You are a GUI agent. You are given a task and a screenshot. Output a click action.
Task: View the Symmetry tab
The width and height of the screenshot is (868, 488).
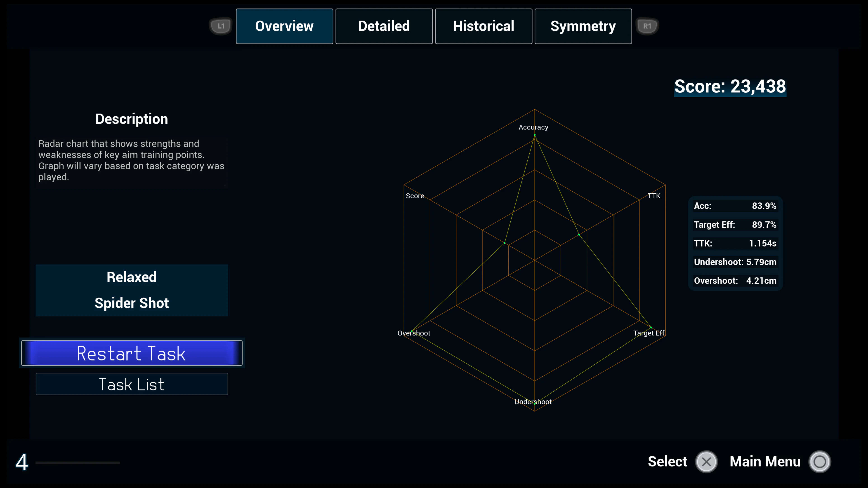point(583,26)
